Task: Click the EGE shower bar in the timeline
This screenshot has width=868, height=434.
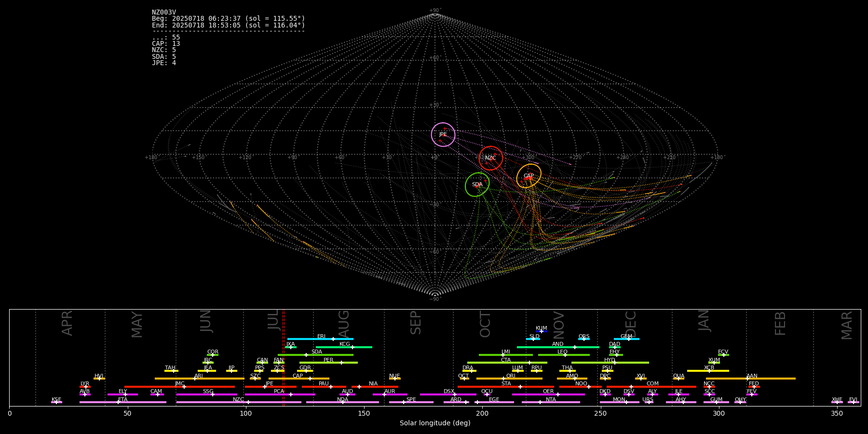Action: pos(494,402)
